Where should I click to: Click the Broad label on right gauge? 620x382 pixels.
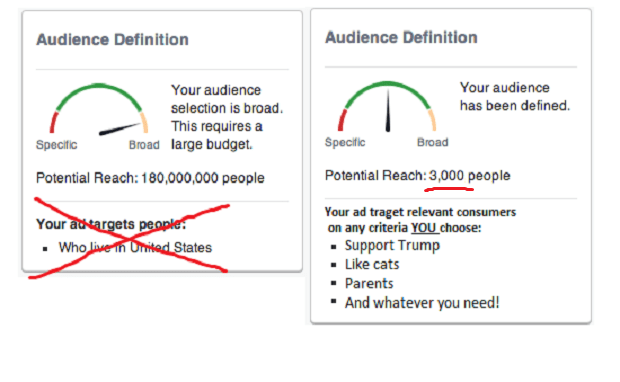pyautogui.click(x=433, y=142)
